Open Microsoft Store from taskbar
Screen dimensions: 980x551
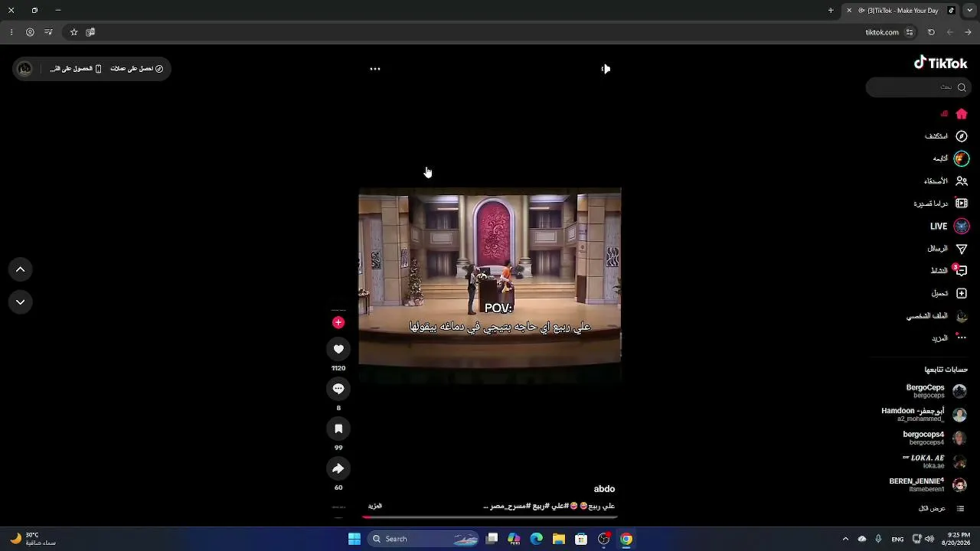tap(581, 539)
